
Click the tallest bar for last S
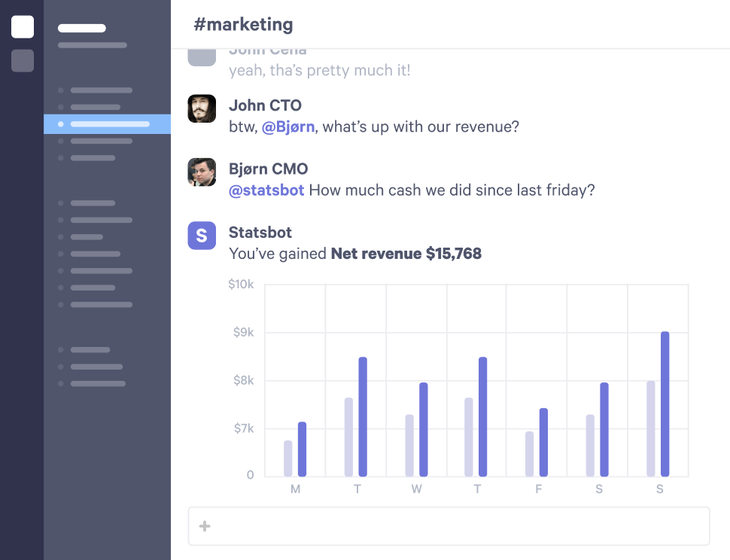(665, 404)
